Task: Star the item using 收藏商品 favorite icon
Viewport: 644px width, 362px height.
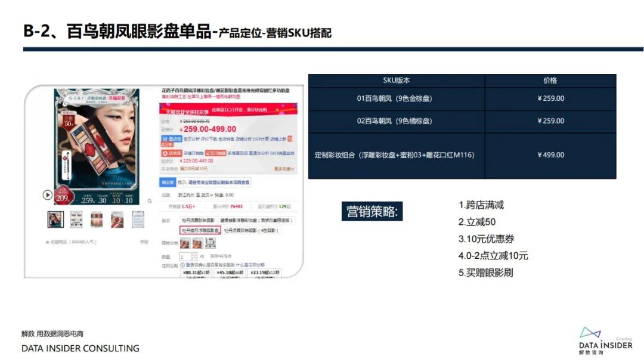Action: [x=47, y=242]
